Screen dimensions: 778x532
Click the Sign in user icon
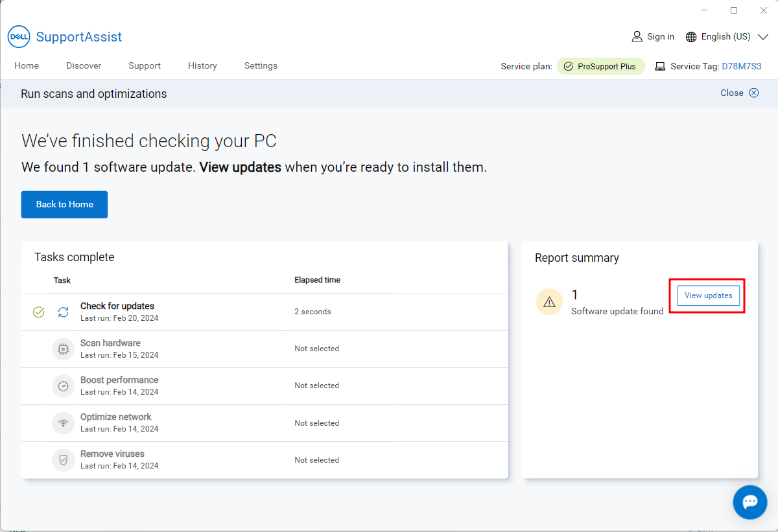637,36
